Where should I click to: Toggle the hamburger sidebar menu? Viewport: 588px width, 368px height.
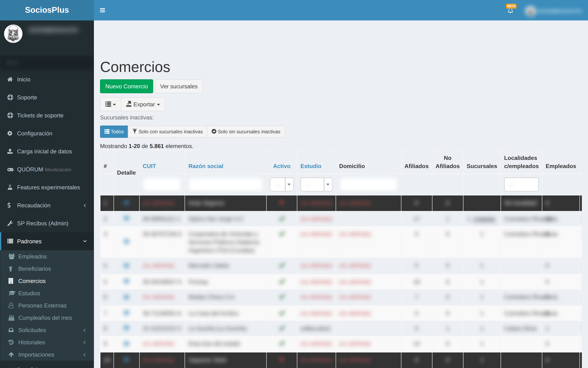tap(102, 10)
